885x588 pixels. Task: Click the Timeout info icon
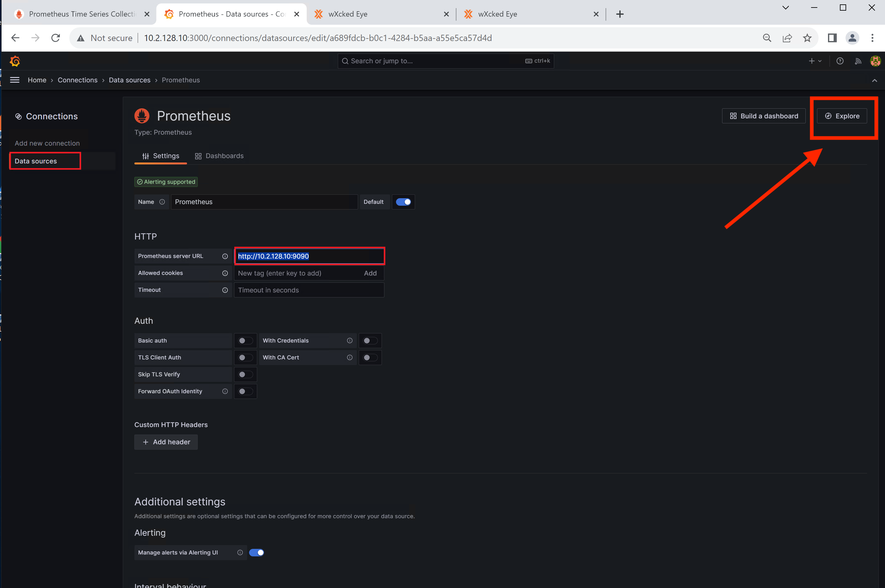click(225, 290)
